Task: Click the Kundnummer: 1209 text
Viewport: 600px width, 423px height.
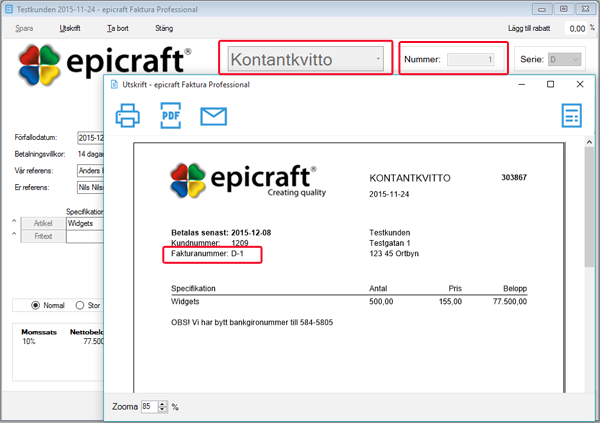Action: [x=210, y=243]
